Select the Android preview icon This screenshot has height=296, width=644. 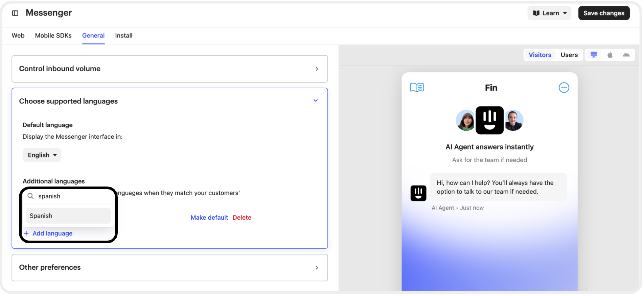pos(626,55)
